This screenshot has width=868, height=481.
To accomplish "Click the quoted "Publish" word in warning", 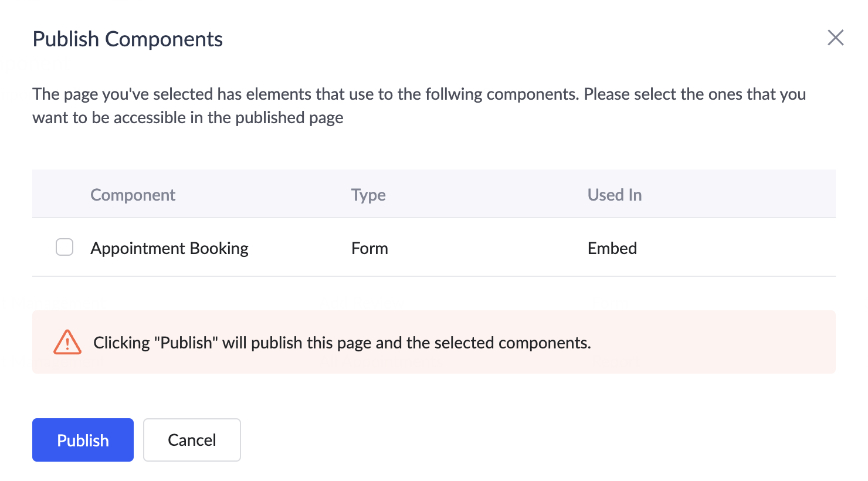I will click(x=186, y=343).
